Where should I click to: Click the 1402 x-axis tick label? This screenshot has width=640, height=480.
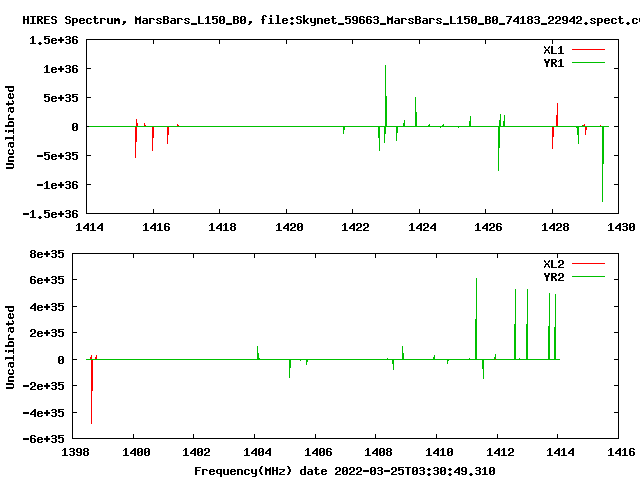click(196, 452)
